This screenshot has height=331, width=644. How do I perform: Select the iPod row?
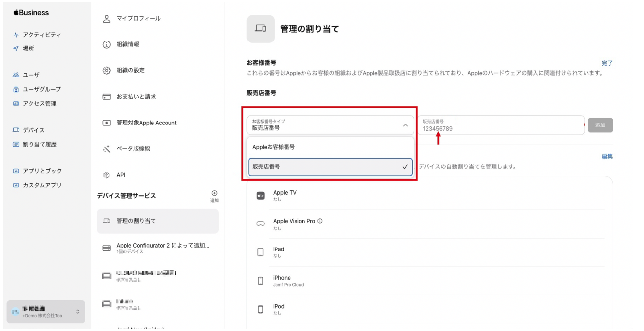coord(430,309)
